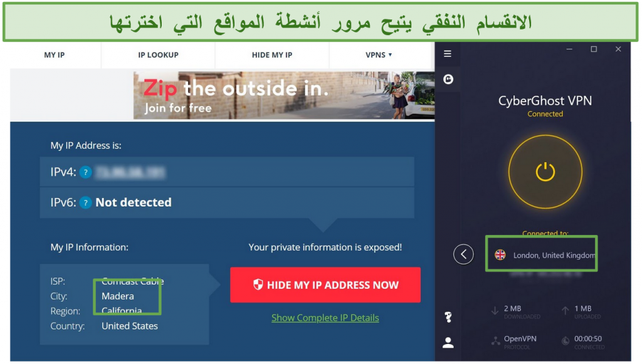Open the CyberGhost help question-mark icon
This screenshot has height=364, width=642.
[x=448, y=317]
